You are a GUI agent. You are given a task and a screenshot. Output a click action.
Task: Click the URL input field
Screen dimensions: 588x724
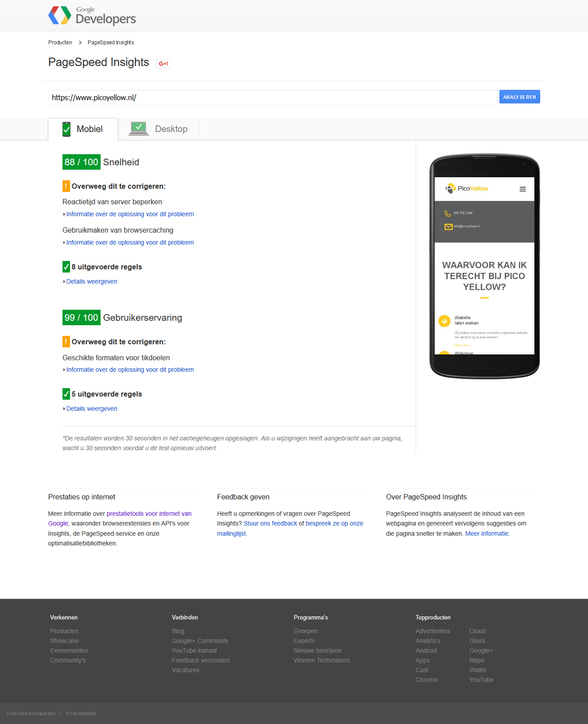click(x=273, y=97)
